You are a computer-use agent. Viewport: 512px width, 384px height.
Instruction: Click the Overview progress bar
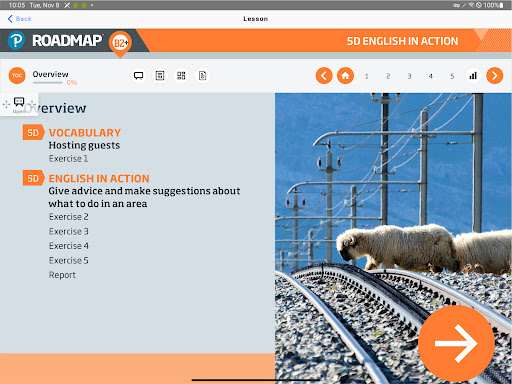point(48,83)
